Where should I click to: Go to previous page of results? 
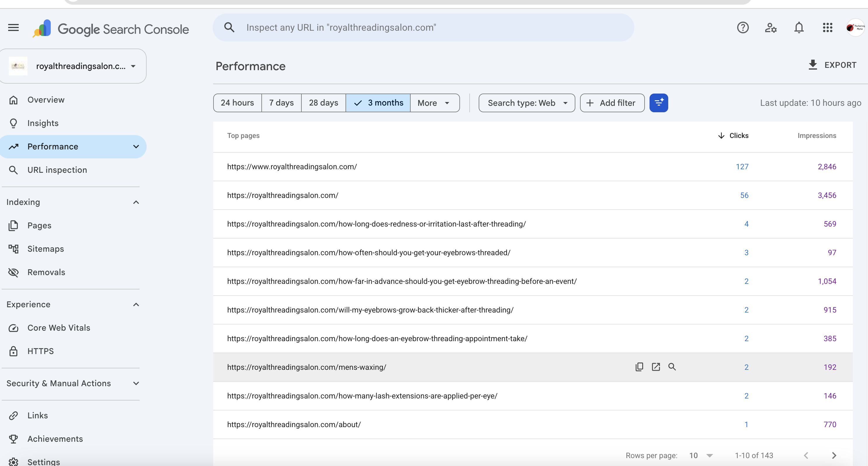point(806,455)
